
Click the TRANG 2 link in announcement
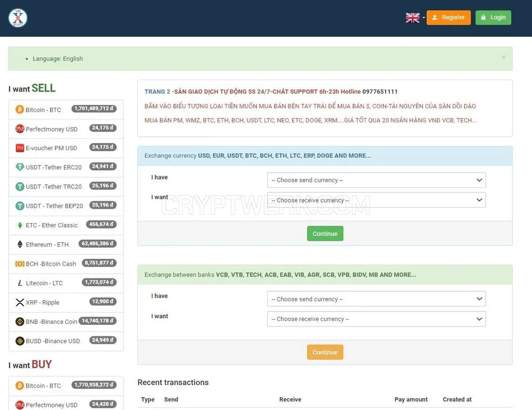pyautogui.click(x=157, y=92)
